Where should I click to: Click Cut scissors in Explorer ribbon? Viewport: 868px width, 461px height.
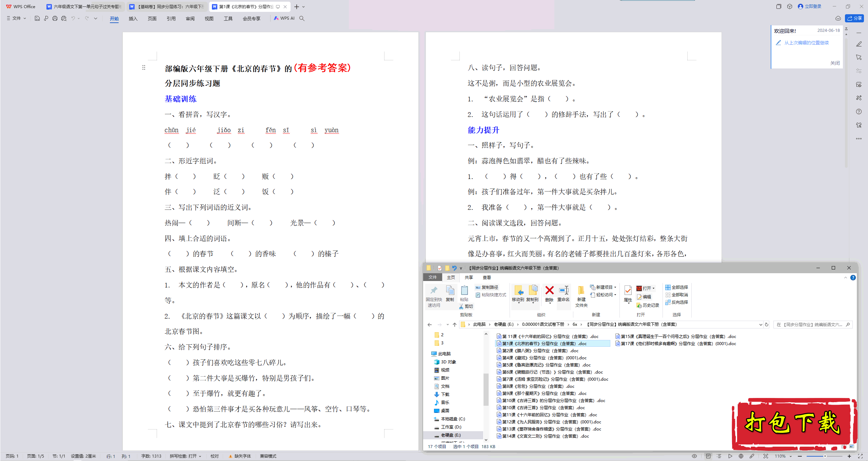(466, 306)
